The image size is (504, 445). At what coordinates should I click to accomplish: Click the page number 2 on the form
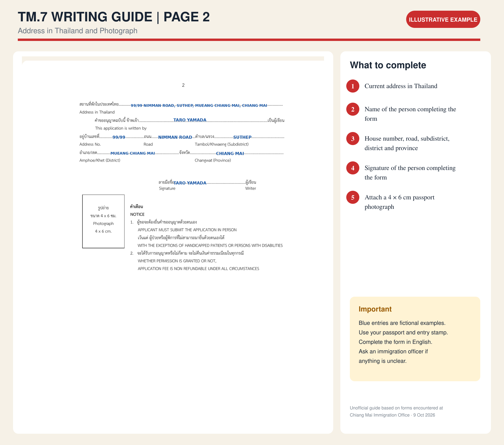point(183,85)
